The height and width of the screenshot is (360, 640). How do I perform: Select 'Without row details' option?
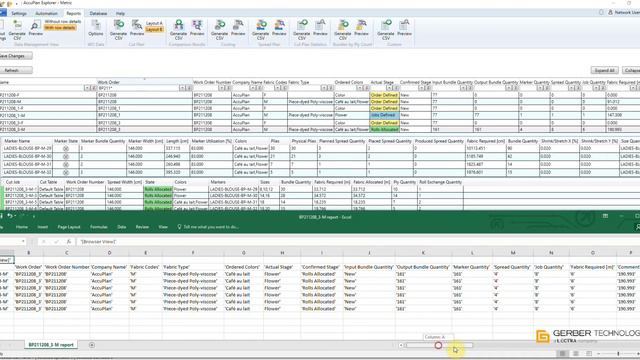(x=63, y=21)
